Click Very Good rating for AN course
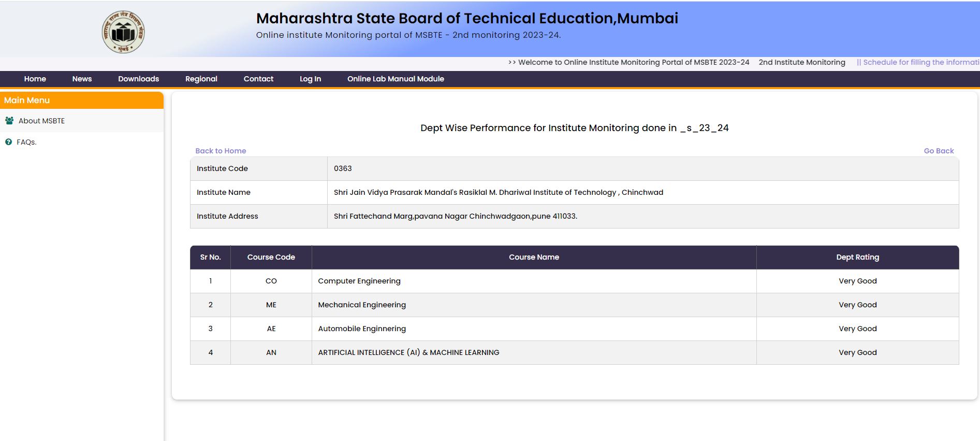Viewport: 980px width, 441px height. [858, 352]
